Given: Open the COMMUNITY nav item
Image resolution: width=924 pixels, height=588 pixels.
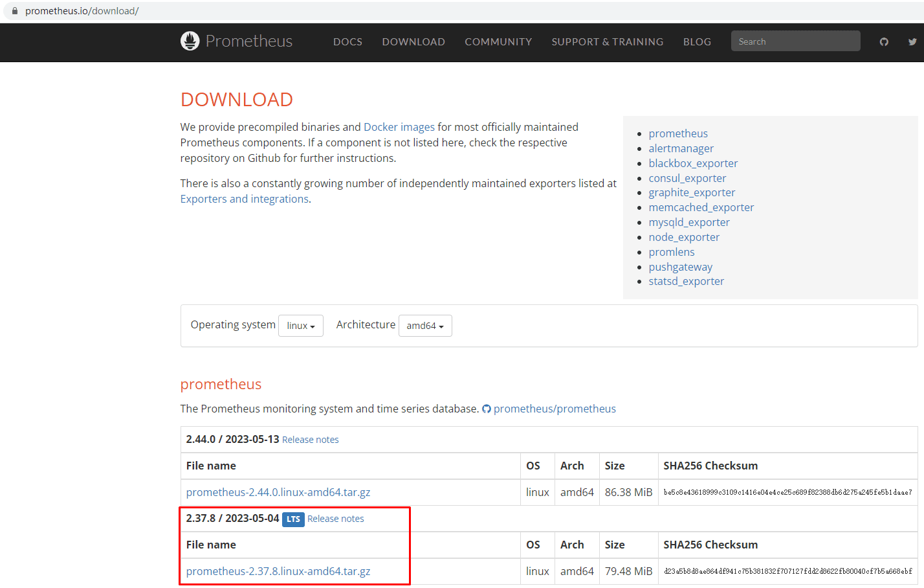Looking at the screenshot, I should click(498, 41).
